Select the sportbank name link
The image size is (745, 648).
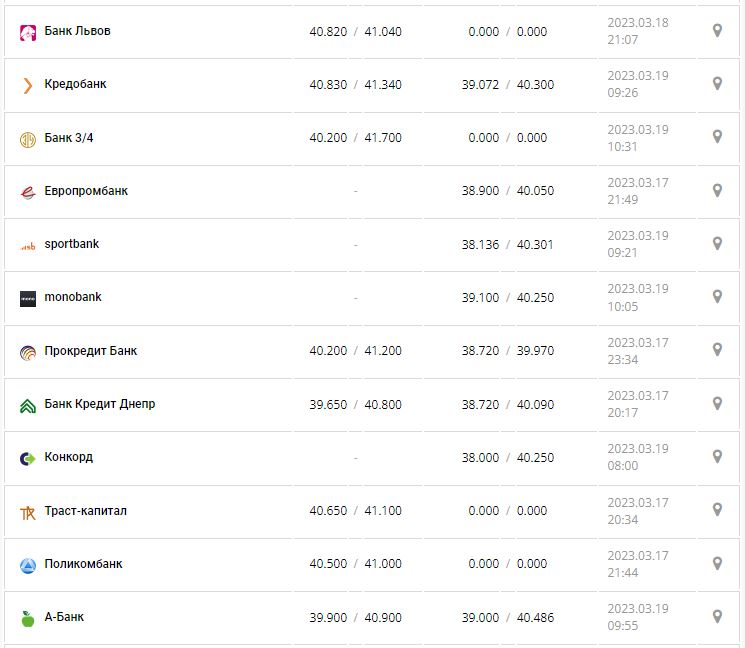tap(72, 244)
